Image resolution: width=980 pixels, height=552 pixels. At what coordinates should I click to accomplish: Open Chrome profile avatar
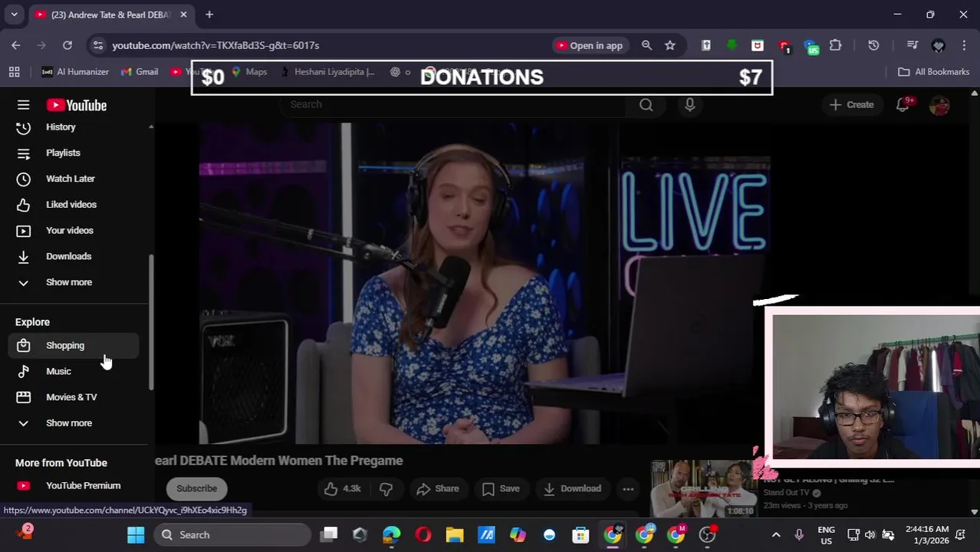(938, 45)
